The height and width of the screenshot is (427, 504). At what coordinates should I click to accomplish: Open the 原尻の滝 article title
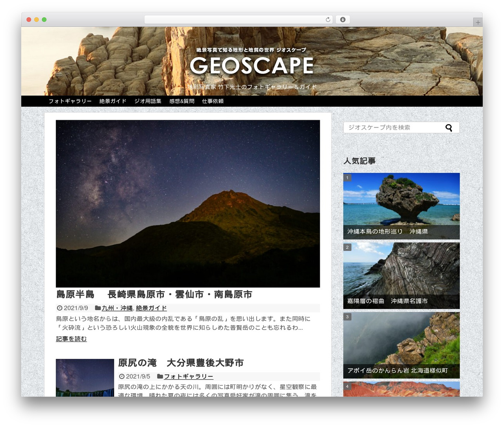click(181, 363)
